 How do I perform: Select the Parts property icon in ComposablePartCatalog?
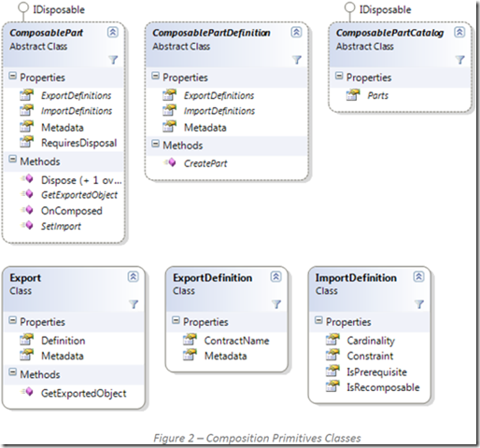click(353, 94)
